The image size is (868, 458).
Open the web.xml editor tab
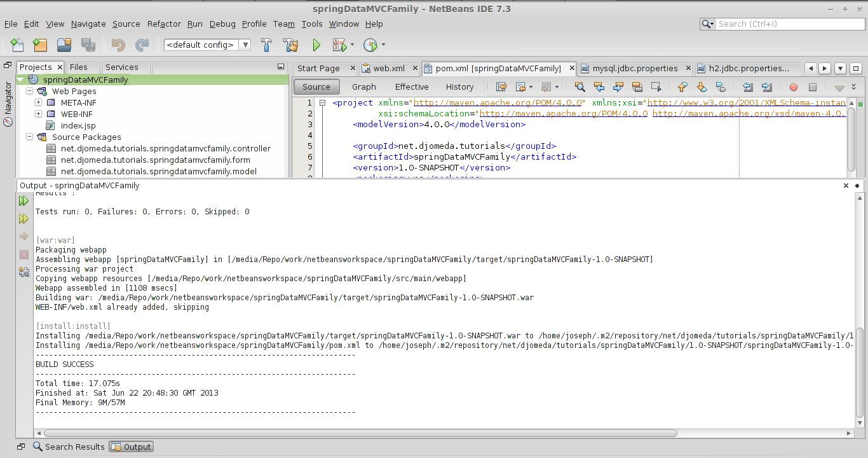pos(389,68)
